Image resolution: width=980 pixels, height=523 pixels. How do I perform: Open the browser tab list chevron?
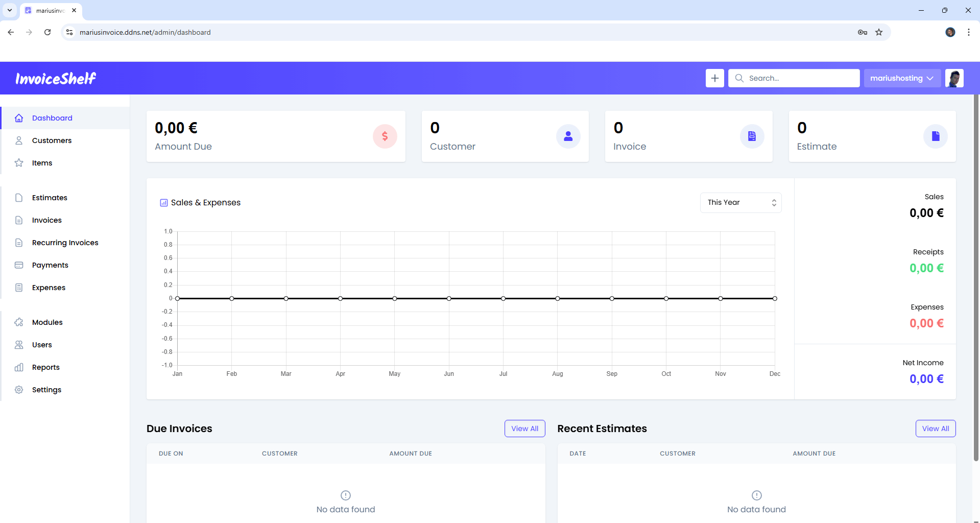pos(10,10)
